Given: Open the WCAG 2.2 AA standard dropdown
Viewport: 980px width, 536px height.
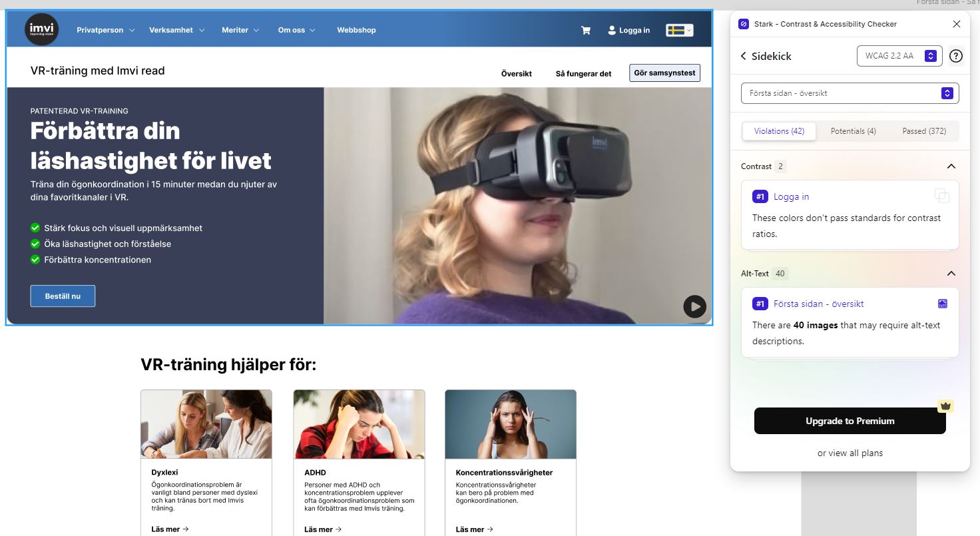Looking at the screenshot, I should pos(899,56).
